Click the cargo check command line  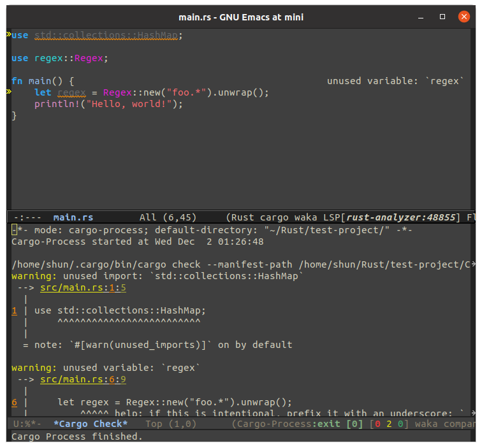tap(241, 264)
